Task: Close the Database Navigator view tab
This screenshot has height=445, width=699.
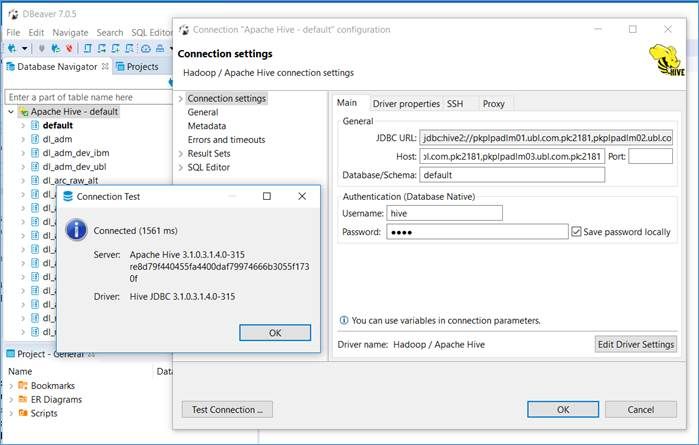Action: tap(105, 66)
